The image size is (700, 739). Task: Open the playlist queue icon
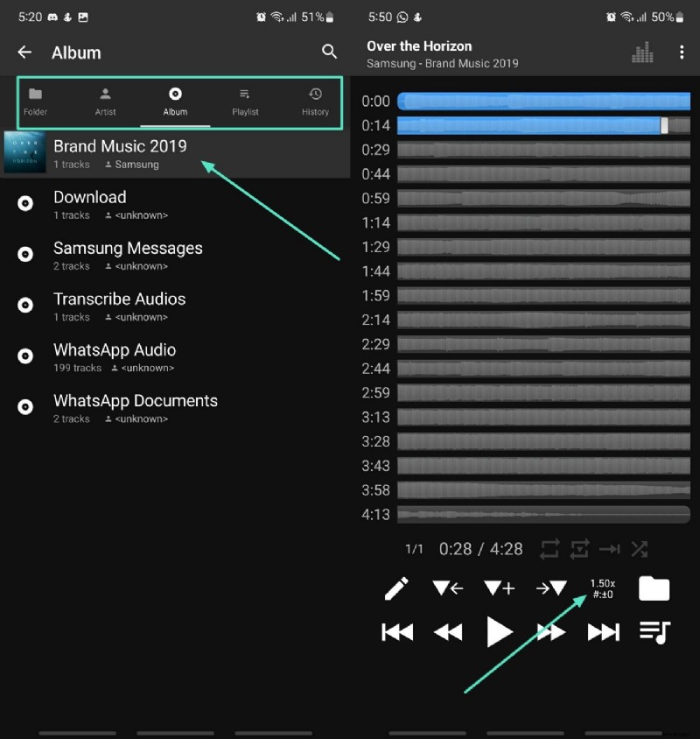pyautogui.click(x=654, y=632)
